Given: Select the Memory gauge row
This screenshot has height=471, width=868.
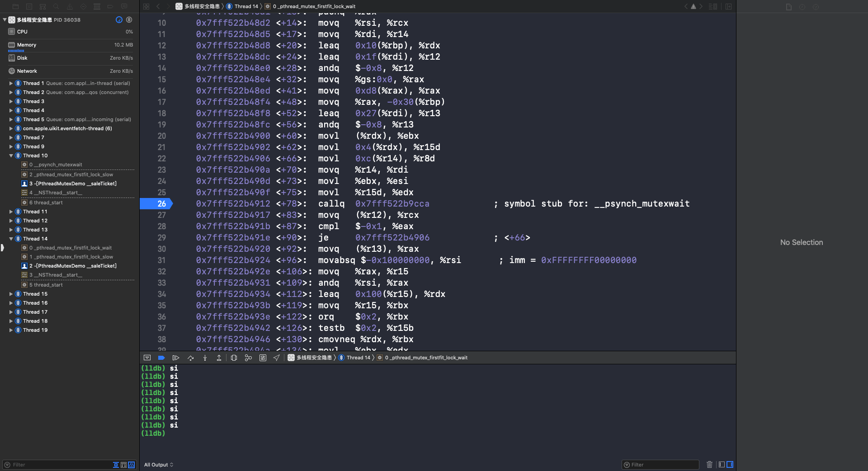Looking at the screenshot, I should (x=70, y=45).
